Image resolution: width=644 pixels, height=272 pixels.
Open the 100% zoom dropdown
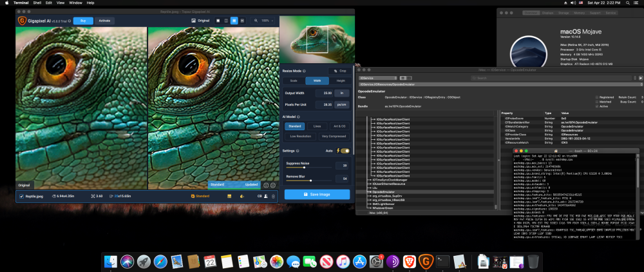tap(263, 21)
